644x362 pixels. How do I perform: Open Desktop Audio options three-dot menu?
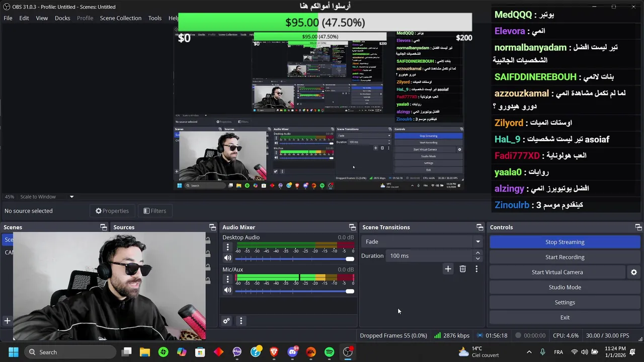click(227, 247)
